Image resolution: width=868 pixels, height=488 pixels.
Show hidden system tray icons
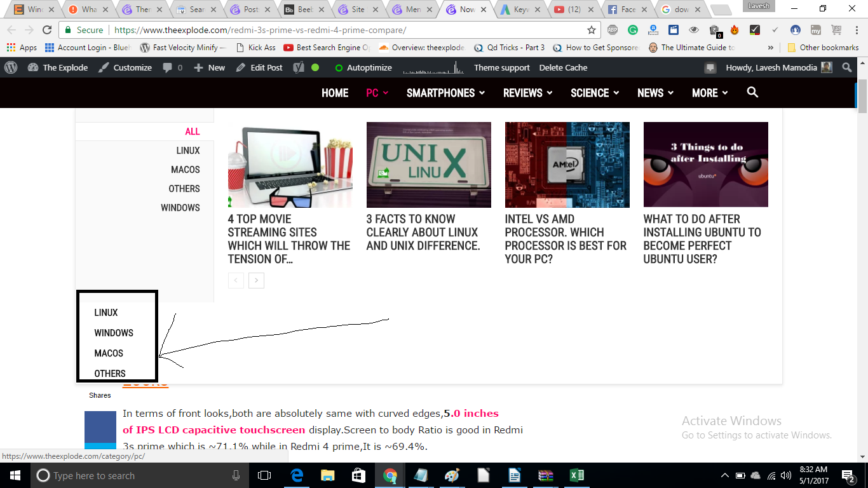point(725,475)
